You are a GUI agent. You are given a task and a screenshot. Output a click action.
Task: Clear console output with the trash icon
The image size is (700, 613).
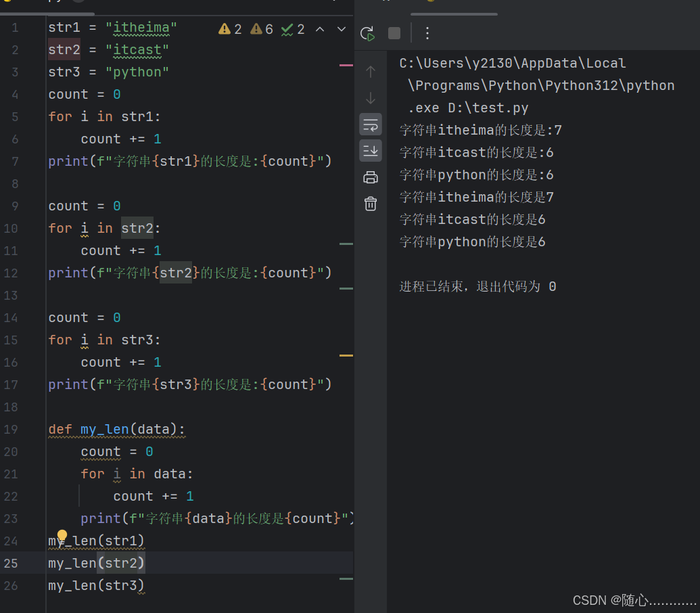pyautogui.click(x=371, y=204)
